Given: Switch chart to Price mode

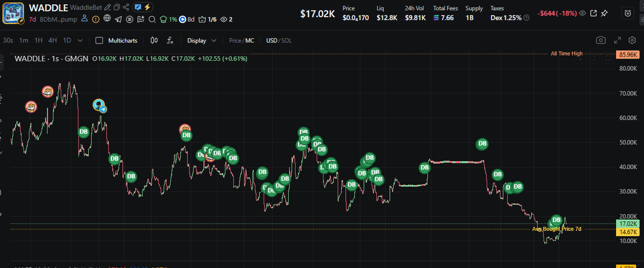Looking at the screenshot, I should pos(235,40).
